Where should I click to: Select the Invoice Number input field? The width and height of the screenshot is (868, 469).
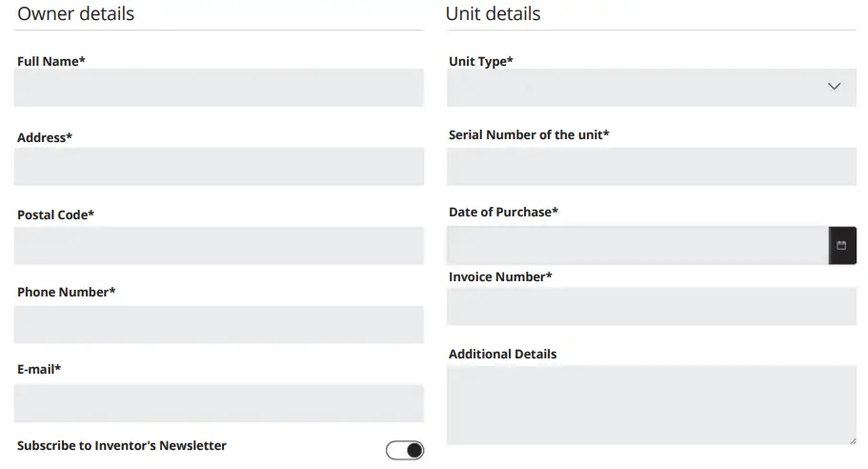(651, 306)
